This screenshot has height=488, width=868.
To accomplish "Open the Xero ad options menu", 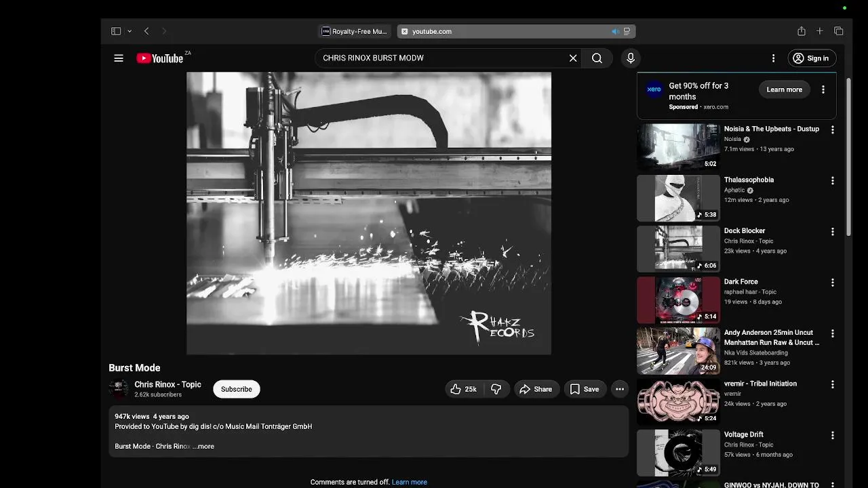I will tap(823, 89).
